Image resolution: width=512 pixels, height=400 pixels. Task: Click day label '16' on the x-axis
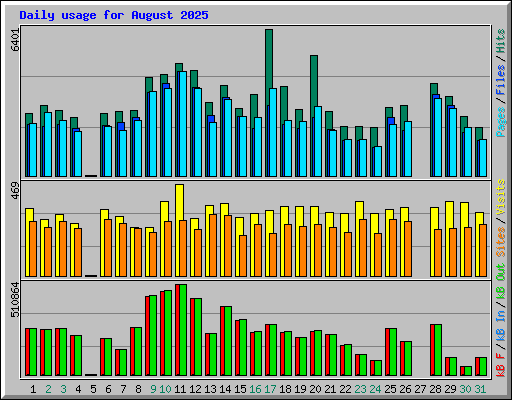255,389
